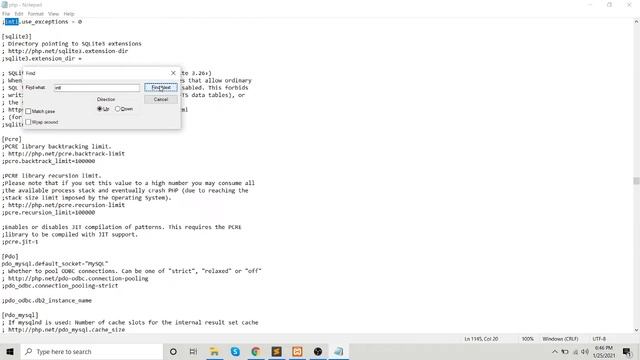Open Task View on the taskbar
This screenshot has height=360, width=640.
(193, 351)
